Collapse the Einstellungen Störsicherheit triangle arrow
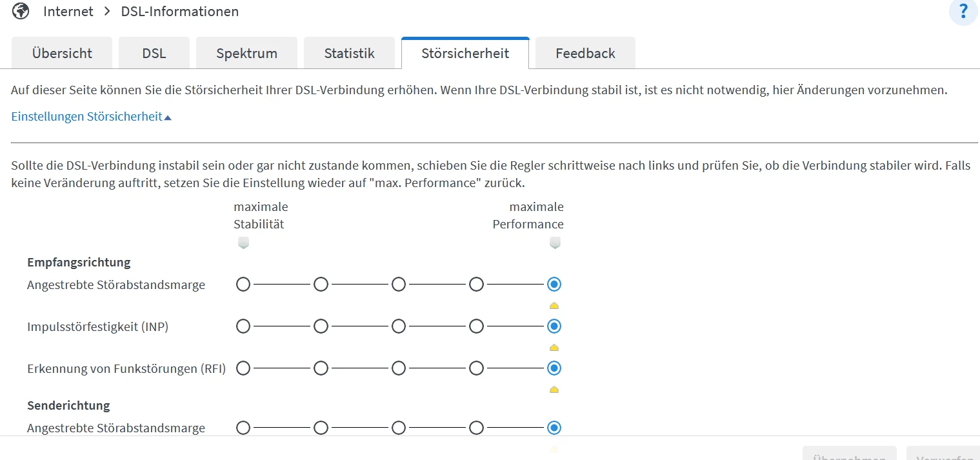 168,117
